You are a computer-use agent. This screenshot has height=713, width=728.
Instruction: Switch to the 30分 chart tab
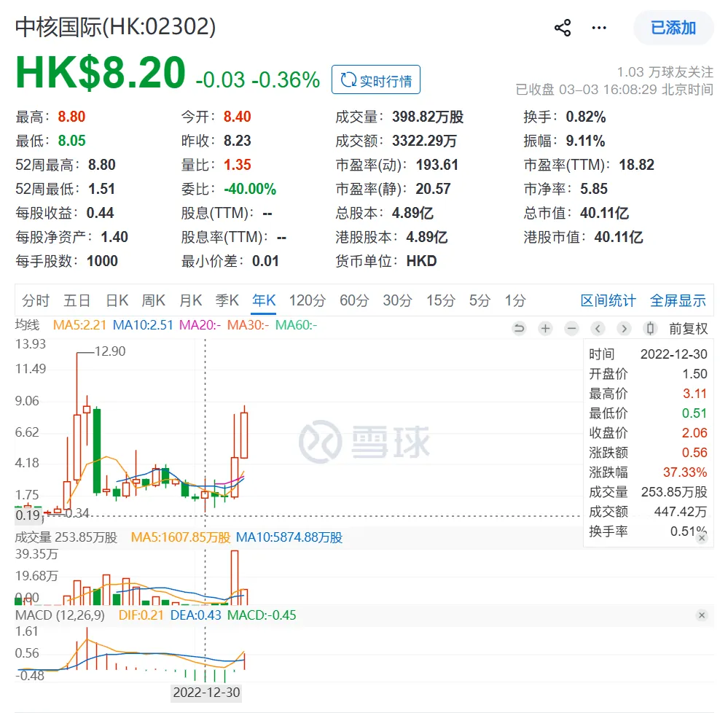tap(397, 300)
